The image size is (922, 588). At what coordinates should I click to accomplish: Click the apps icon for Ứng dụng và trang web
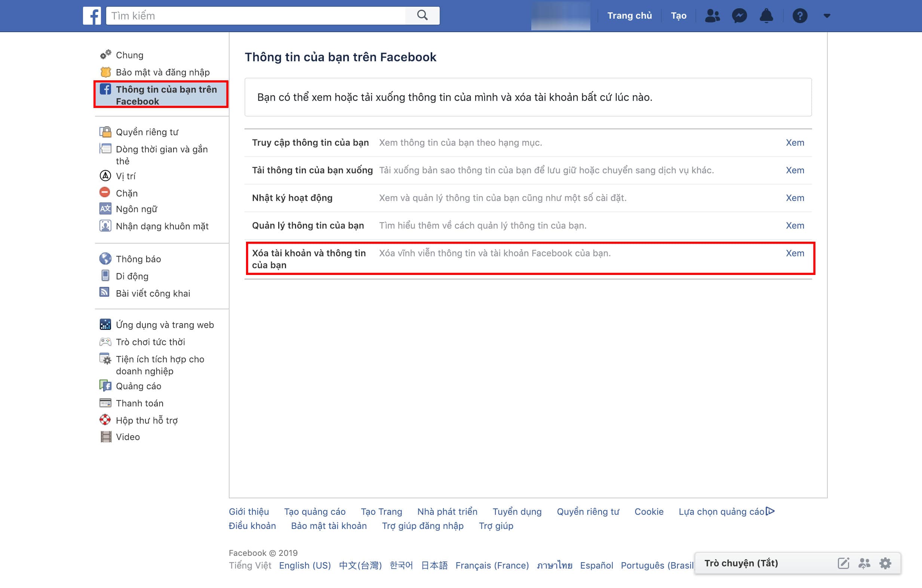coord(105,324)
